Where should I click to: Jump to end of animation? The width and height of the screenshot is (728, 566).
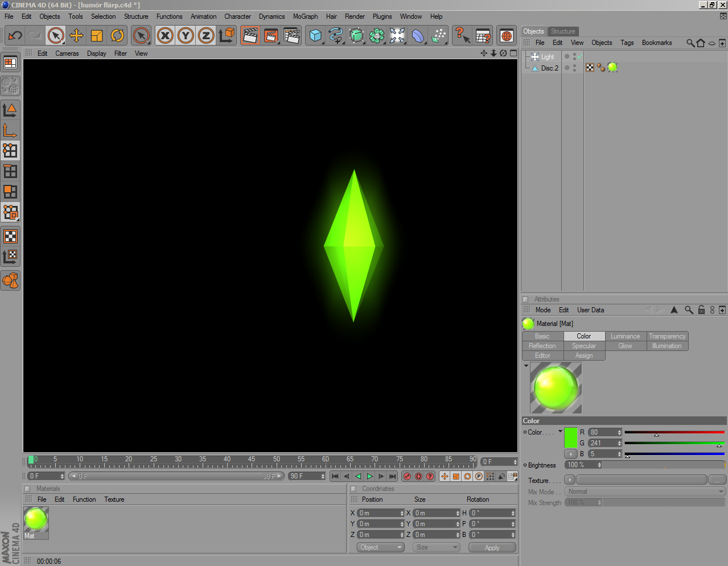coord(393,476)
